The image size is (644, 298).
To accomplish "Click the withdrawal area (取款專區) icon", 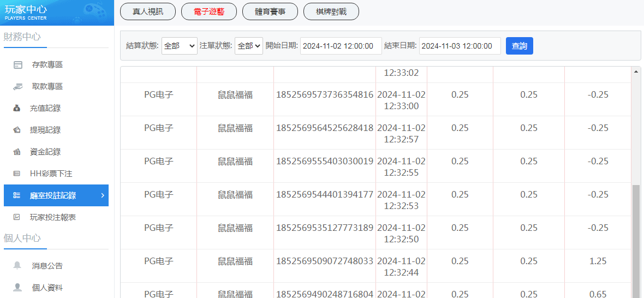I will [18, 87].
